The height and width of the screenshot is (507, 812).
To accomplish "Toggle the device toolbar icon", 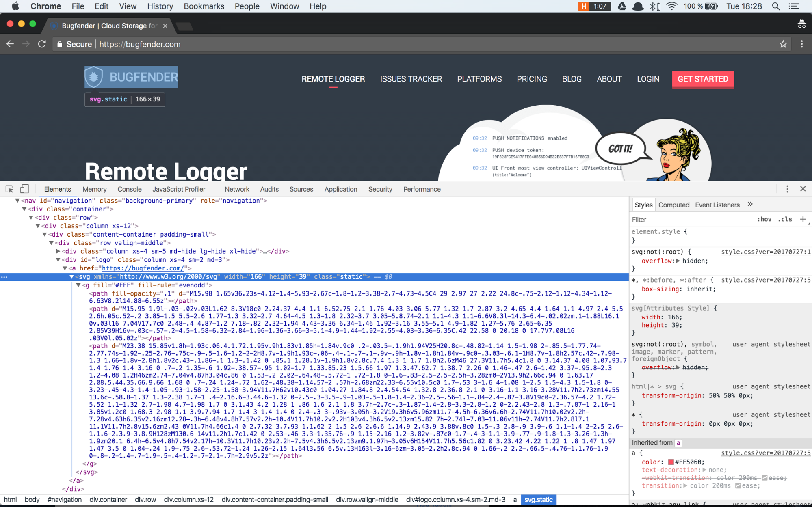I will click(x=24, y=189).
